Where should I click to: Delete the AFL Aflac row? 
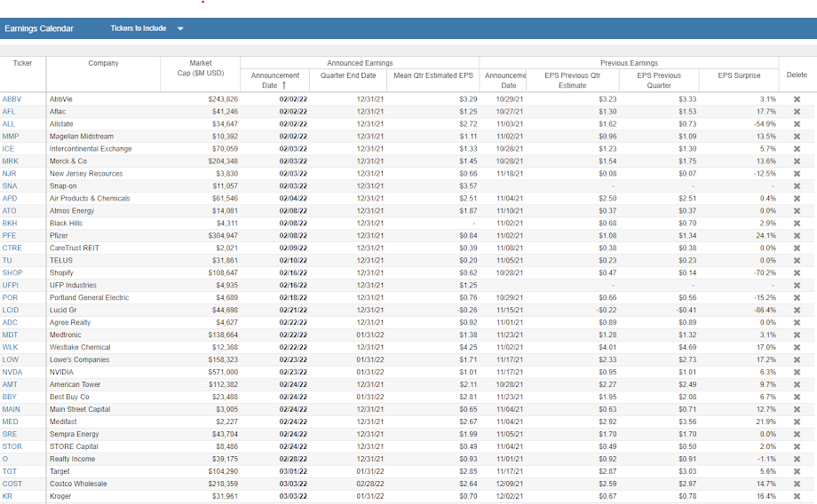[797, 112]
